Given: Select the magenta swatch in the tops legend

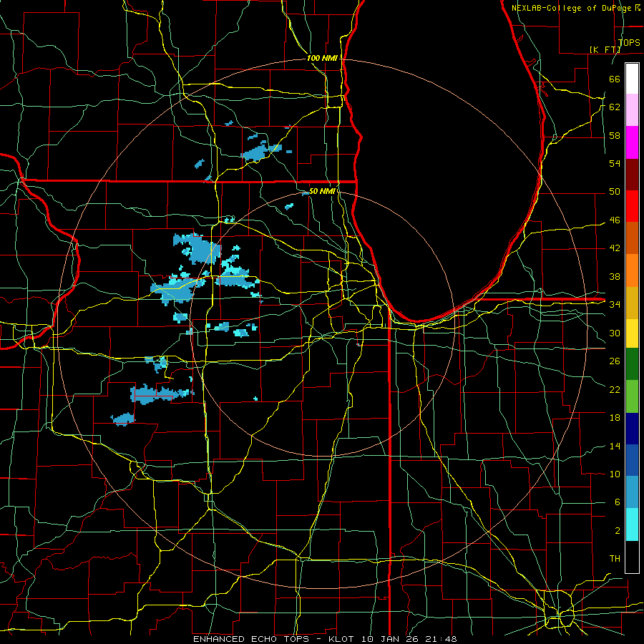Looking at the screenshot, I should [632, 142].
